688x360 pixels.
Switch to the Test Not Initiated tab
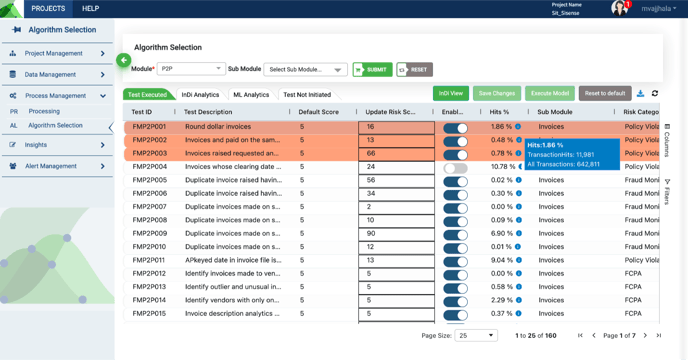[x=307, y=94]
